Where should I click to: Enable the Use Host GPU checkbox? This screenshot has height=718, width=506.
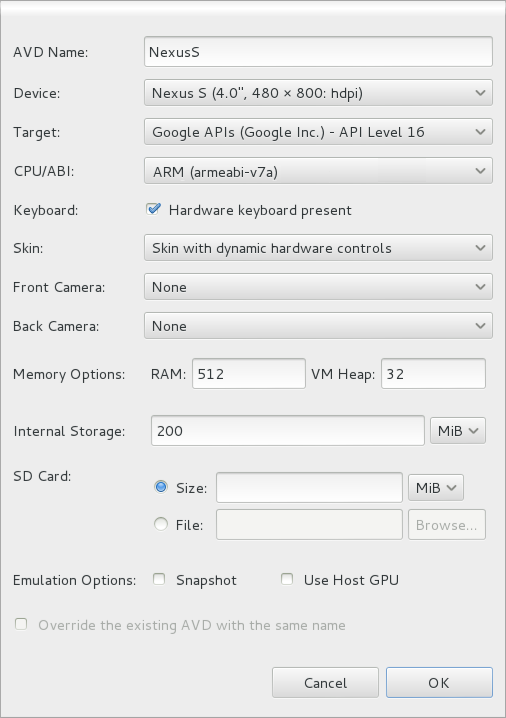pos(287,579)
